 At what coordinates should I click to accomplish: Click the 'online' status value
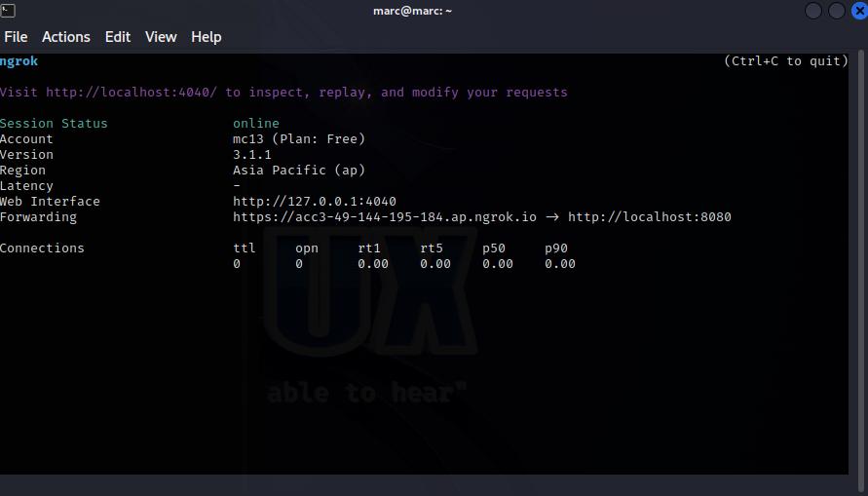tap(256, 124)
